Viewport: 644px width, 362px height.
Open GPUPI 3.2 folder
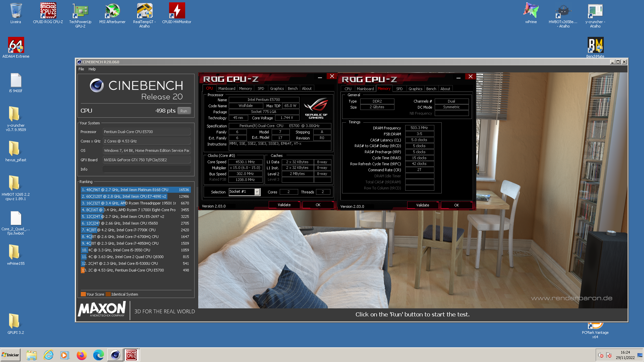[x=16, y=324]
